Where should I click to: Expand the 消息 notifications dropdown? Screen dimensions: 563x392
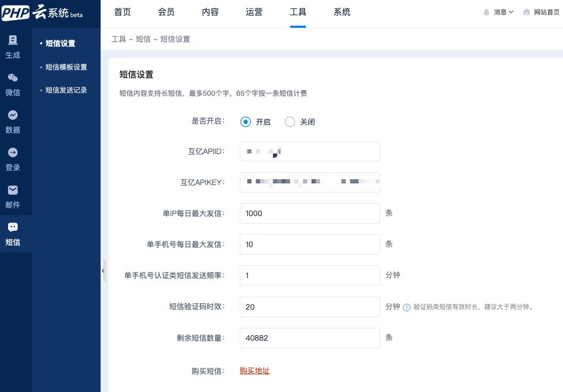pyautogui.click(x=498, y=12)
